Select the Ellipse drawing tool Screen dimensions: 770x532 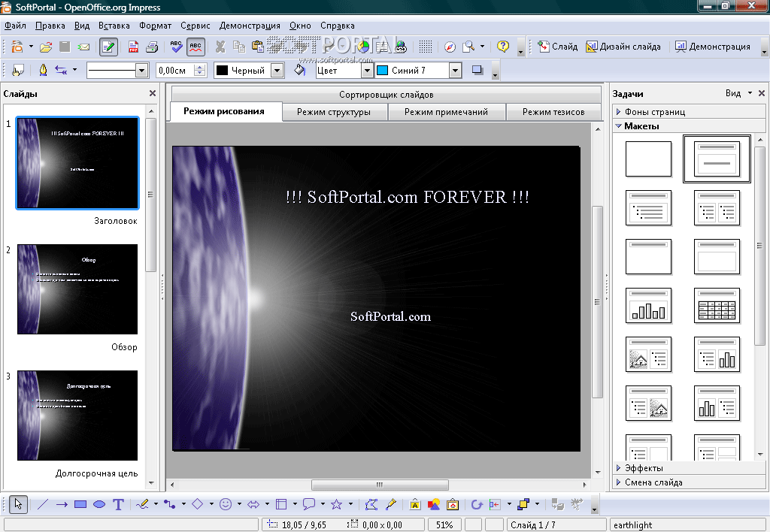(99, 504)
